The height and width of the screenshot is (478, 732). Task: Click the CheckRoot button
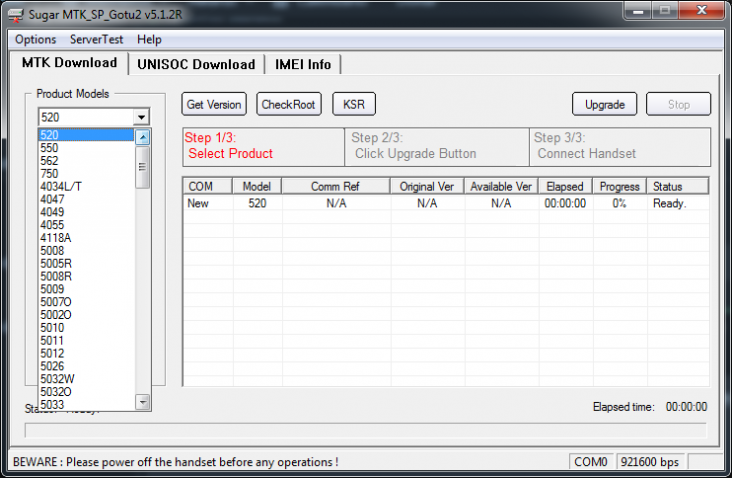[x=289, y=104]
